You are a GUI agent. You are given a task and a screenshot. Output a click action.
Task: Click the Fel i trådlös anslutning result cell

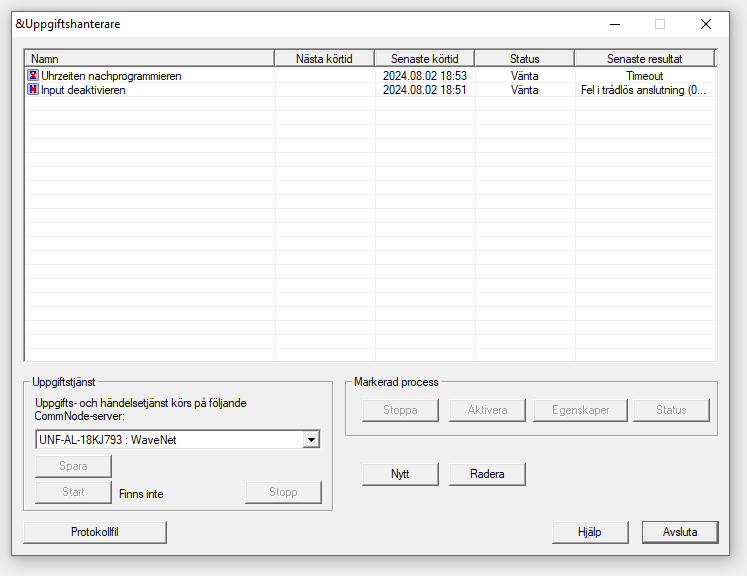coord(643,90)
